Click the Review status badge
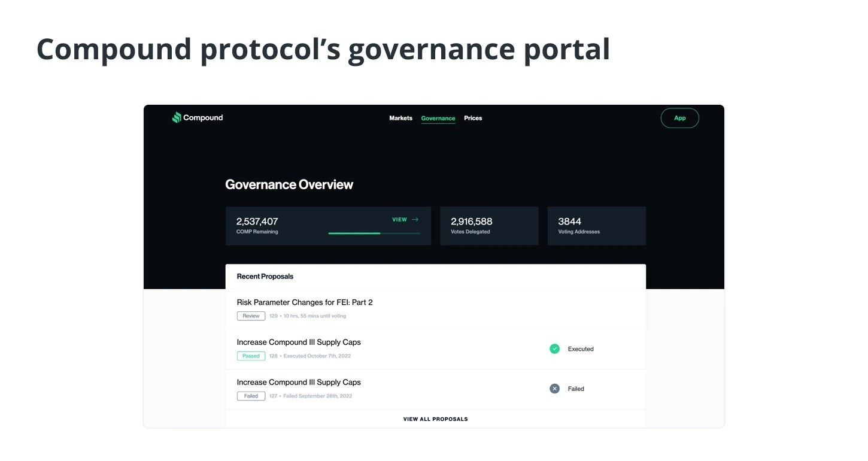The width and height of the screenshot is (868, 461). point(251,316)
